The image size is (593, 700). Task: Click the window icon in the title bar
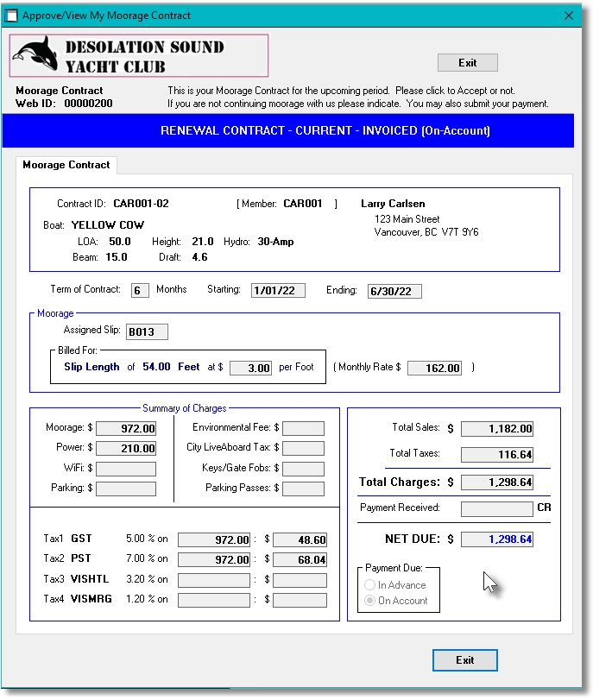10,16
